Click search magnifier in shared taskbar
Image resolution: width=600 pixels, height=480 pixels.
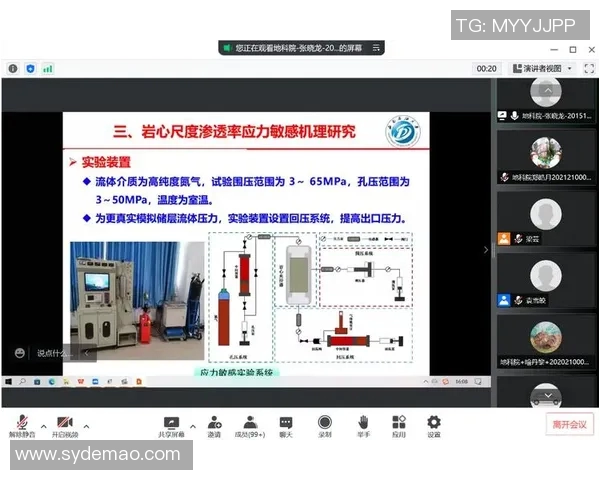pyautogui.click(x=23, y=382)
